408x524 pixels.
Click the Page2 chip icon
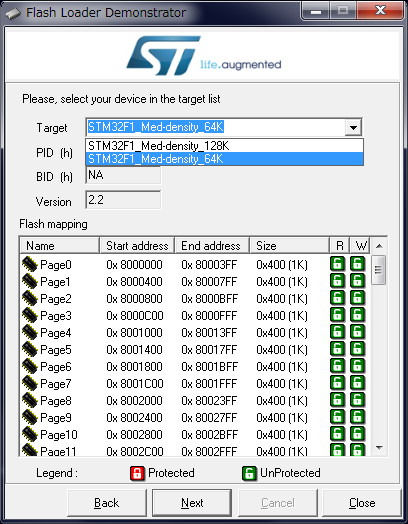30,298
